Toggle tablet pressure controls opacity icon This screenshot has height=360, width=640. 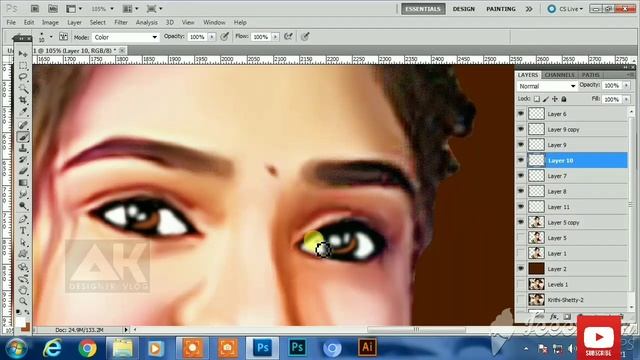point(224,37)
